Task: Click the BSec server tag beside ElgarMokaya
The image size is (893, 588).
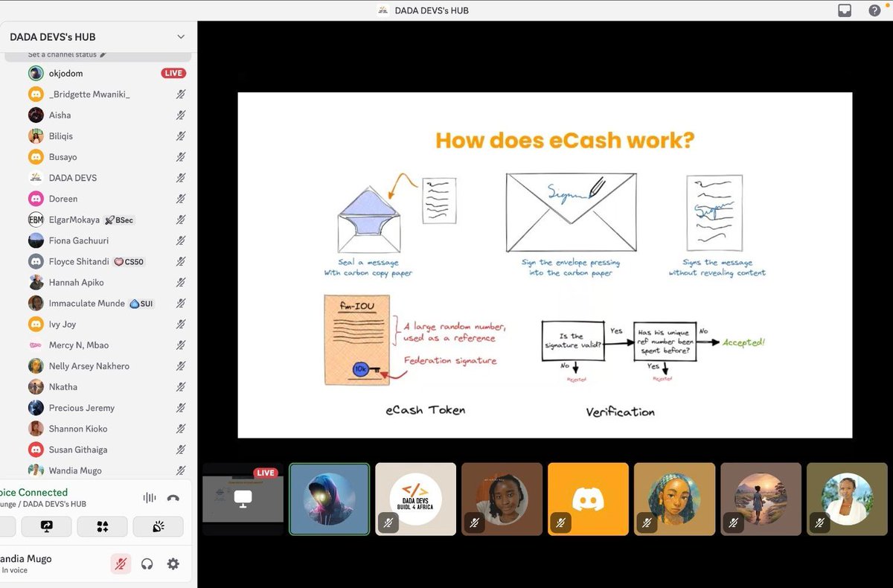Action: pos(120,220)
